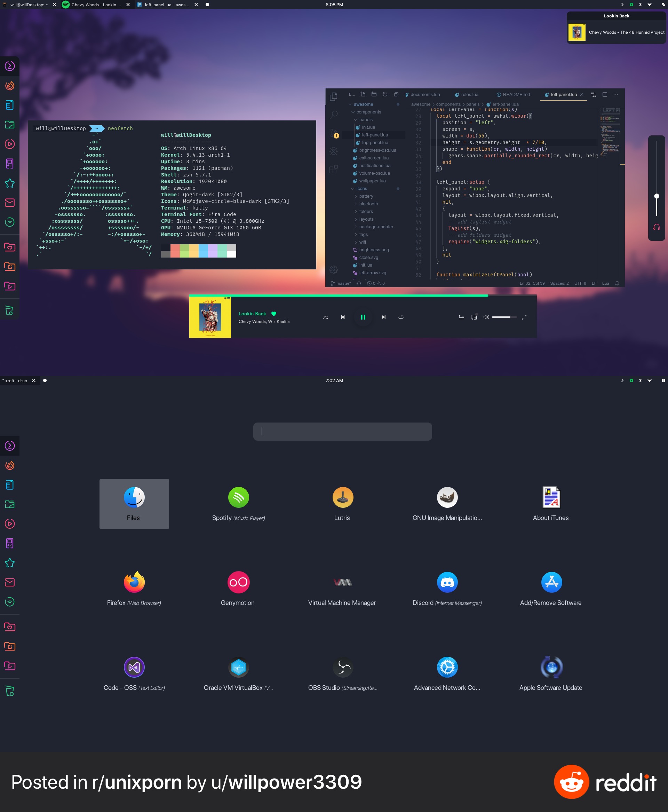
Task: Expand the package-updater folder in VS Code explorer
Action: (x=373, y=227)
